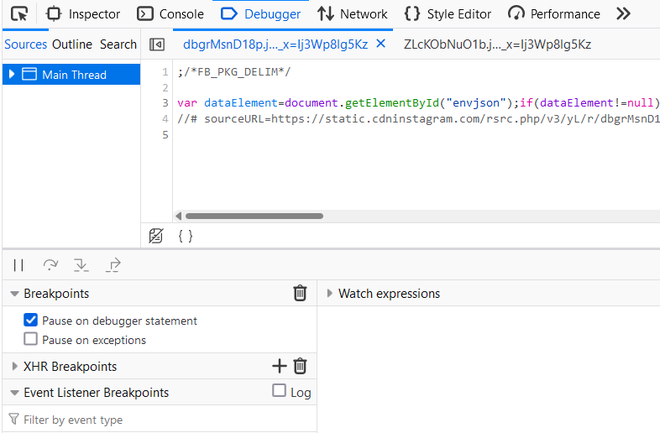Open the Outline tab
The width and height of the screenshot is (660, 433).
pyautogui.click(x=72, y=44)
